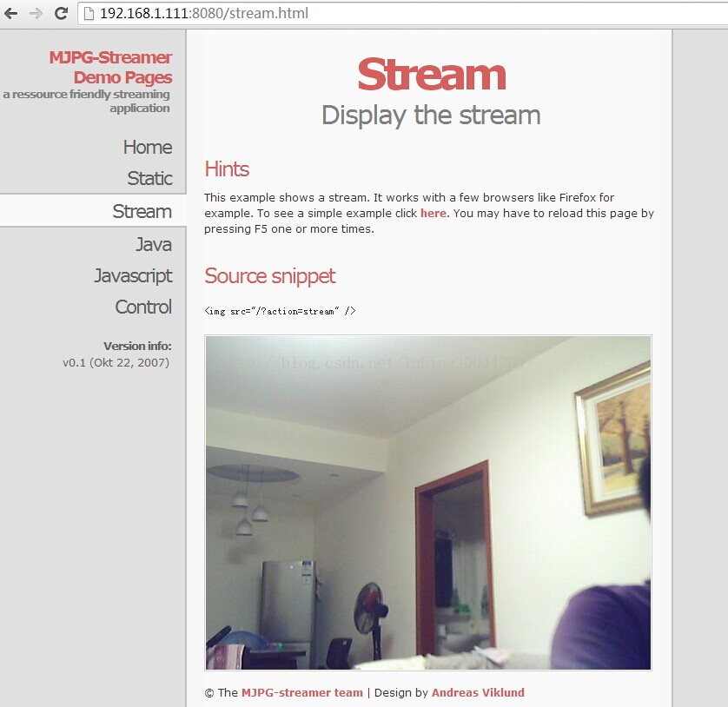
Task: Go to the Java sidebar page
Action: (153, 245)
